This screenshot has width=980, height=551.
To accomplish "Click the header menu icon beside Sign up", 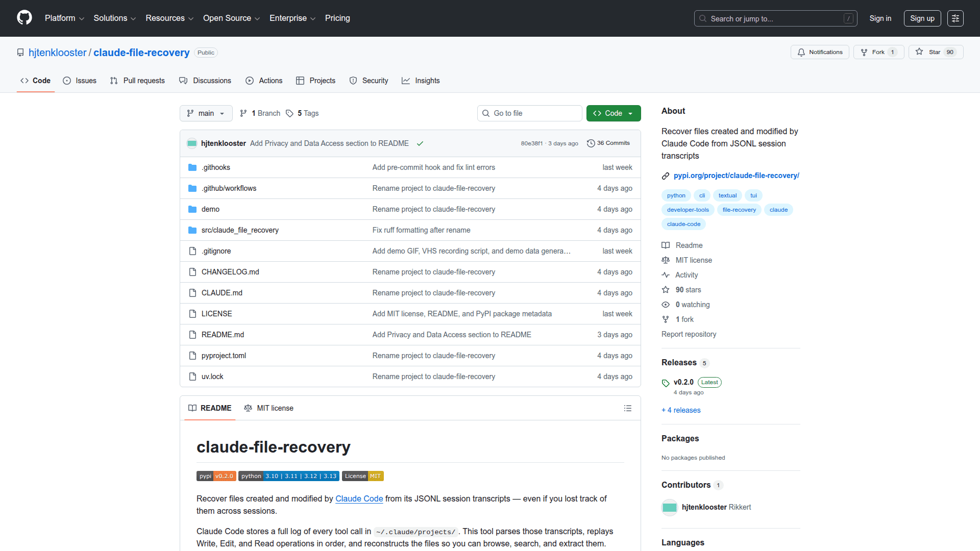I will coord(955,18).
